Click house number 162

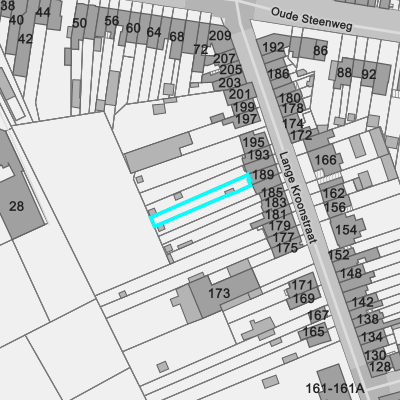click(334, 193)
